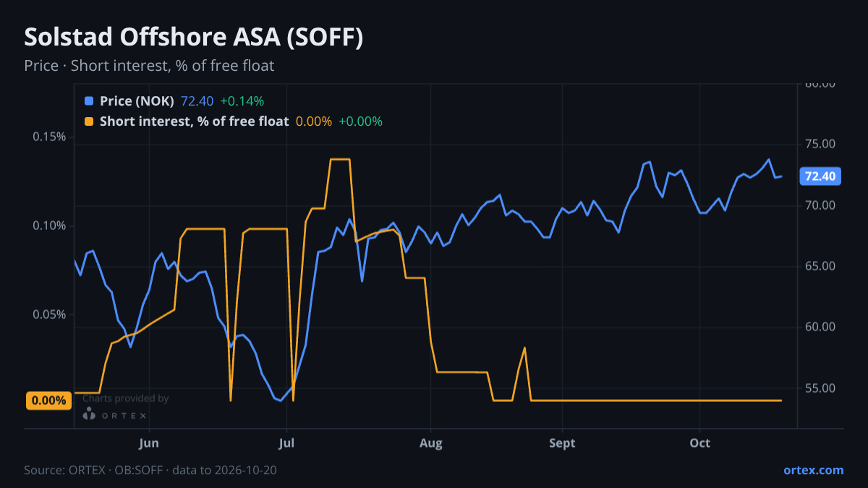Screen dimensions: 868x488
Task: Click the +0.00% short interest change
Action: (360, 121)
